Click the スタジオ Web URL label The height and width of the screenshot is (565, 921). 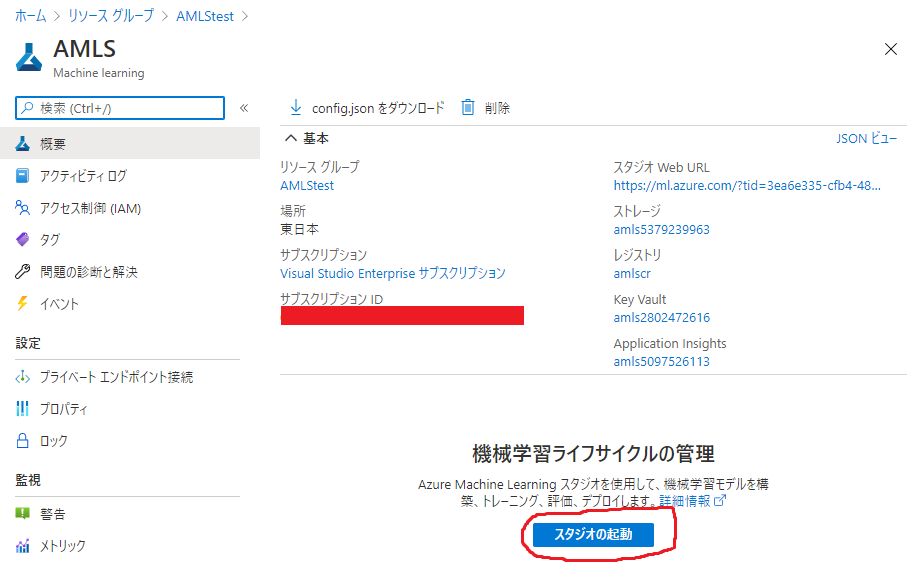(x=661, y=167)
